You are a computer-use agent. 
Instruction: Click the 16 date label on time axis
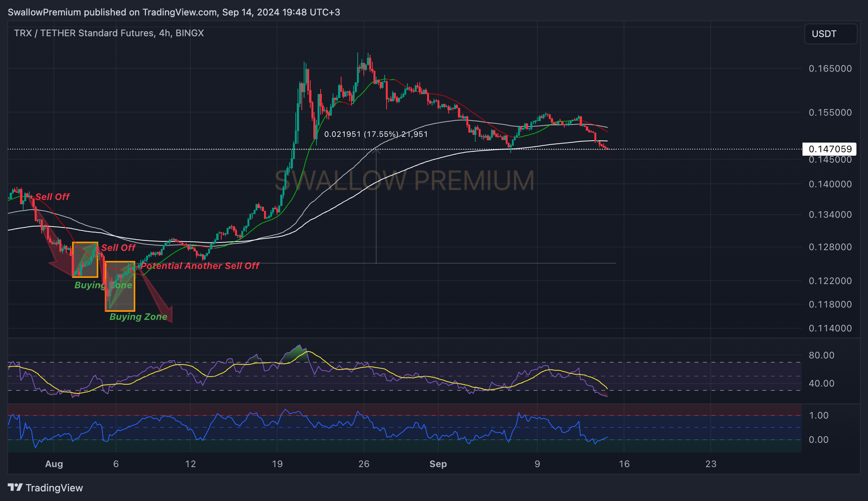click(x=624, y=464)
